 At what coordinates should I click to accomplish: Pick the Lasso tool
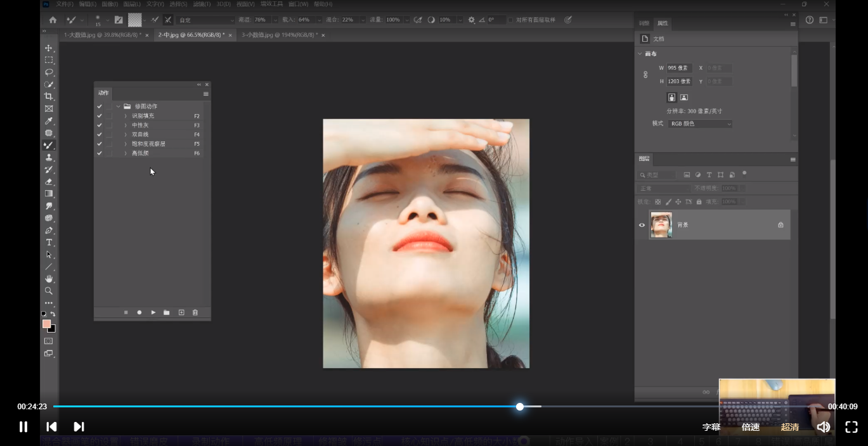pyautogui.click(x=48, y=72)
